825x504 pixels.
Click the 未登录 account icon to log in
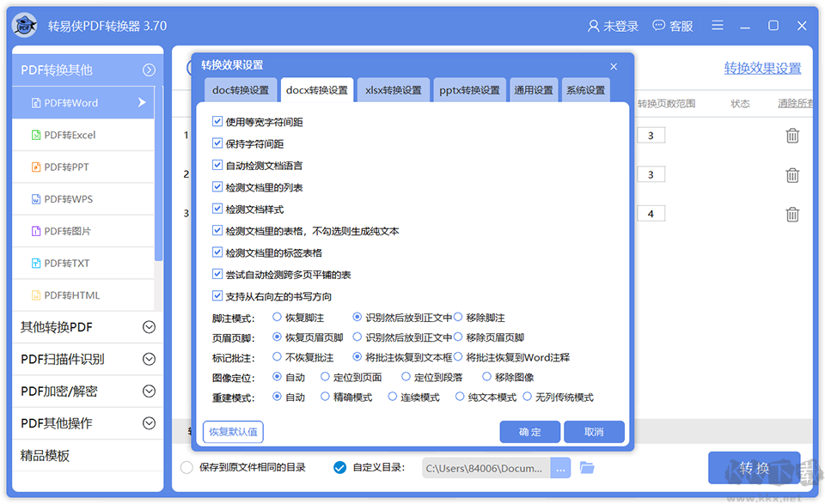pos(612,26)
